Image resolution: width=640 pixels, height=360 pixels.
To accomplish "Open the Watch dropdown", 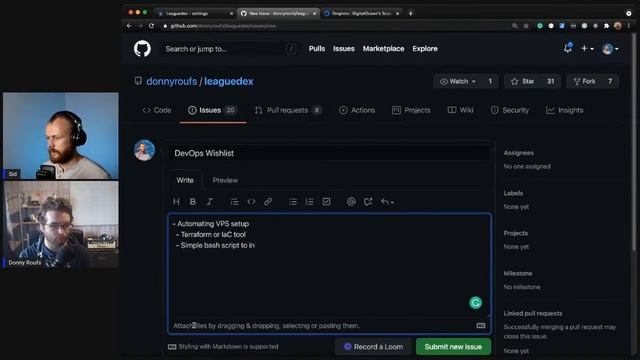I will point(458,82).
